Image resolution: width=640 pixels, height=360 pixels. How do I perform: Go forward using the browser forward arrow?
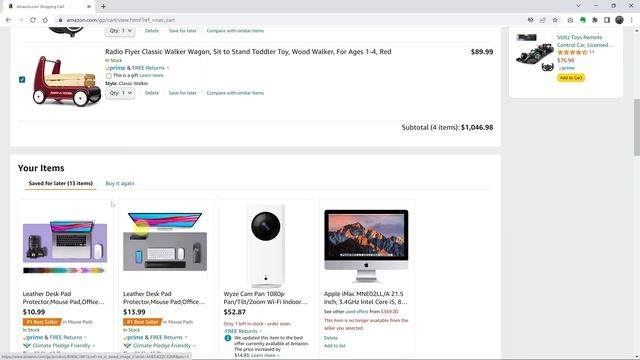click(21, 20)
